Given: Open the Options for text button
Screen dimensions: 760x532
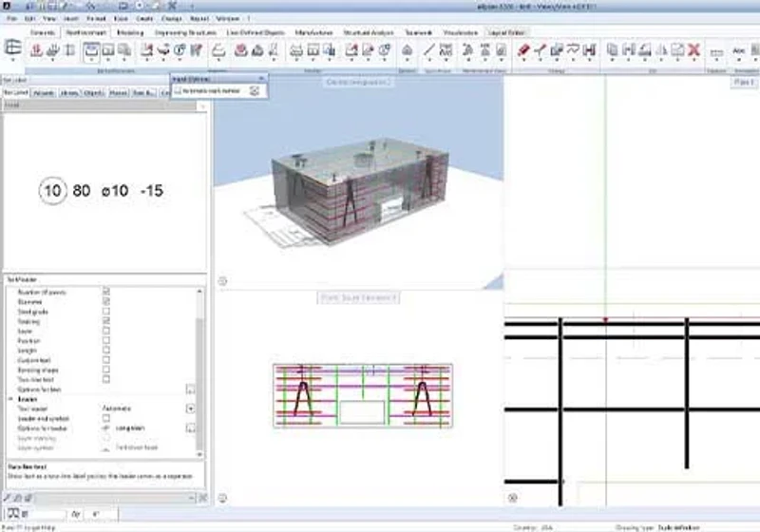Looking at the screenshot, I should click(191, 389).
